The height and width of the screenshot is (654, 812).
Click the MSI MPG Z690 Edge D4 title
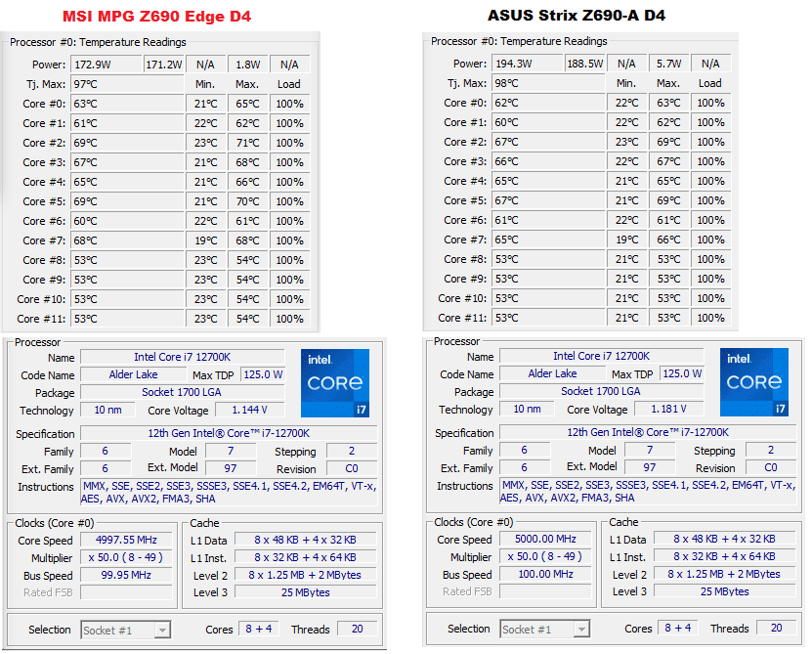(x=157, y=16)
